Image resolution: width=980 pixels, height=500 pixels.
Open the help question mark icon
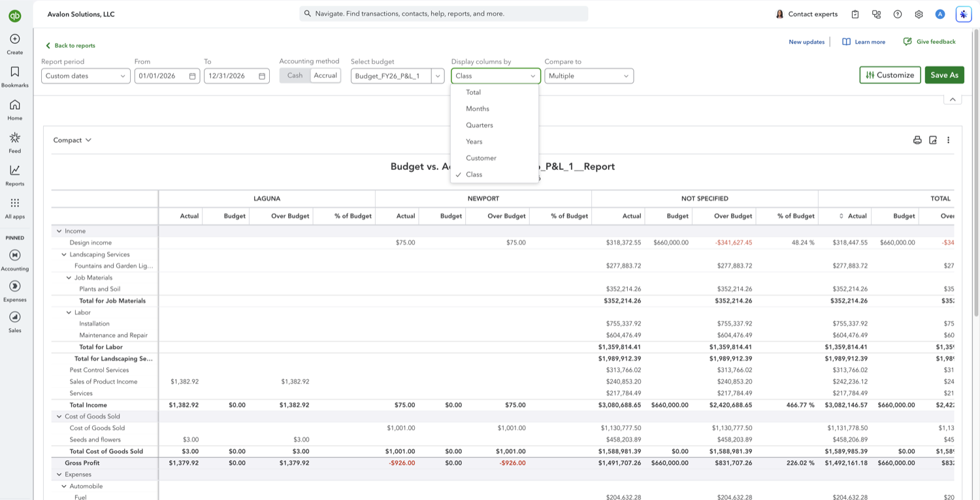click(x=898, y=14)
